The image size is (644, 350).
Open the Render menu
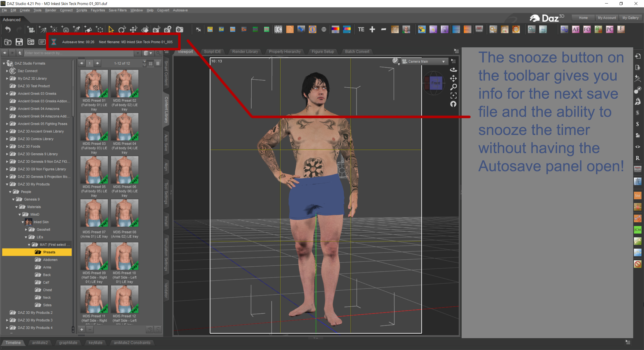pos(51,10)
